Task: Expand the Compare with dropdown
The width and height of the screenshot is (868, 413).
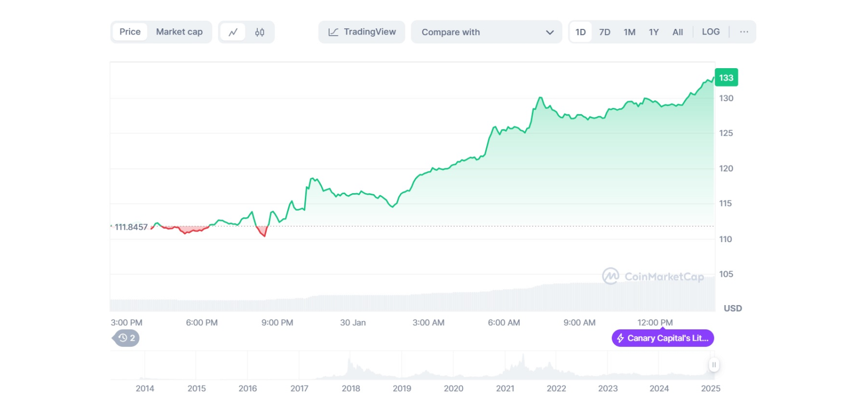Action: 486,32
